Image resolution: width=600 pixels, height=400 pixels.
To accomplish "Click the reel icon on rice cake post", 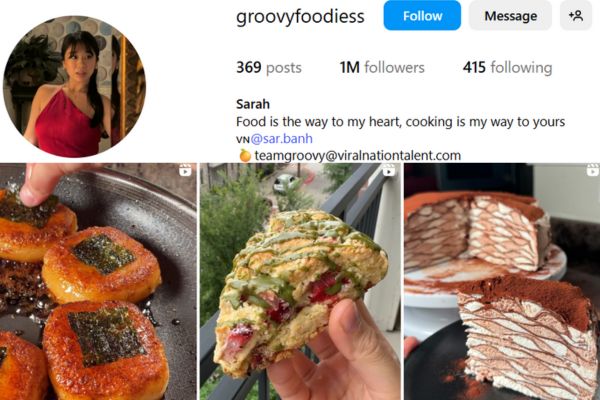I will pos(185,171).
